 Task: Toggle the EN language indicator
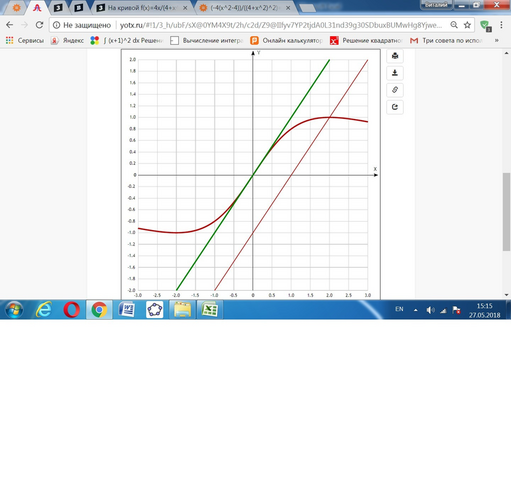[399, 309]
